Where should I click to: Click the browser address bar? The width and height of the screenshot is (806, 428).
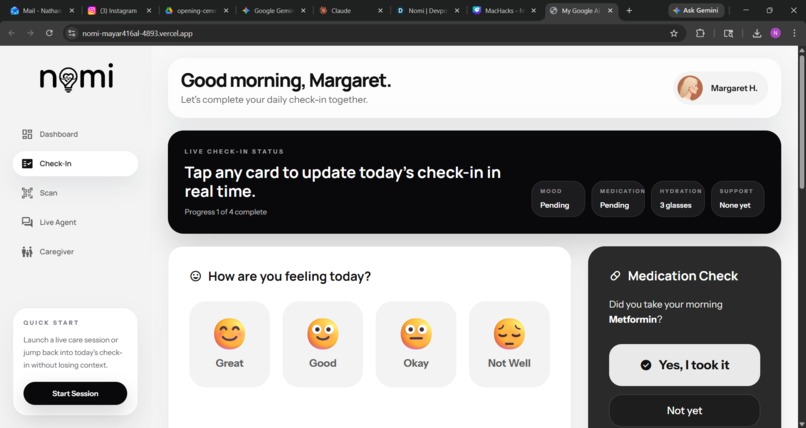pyautogui.click(x=375, y=33)
